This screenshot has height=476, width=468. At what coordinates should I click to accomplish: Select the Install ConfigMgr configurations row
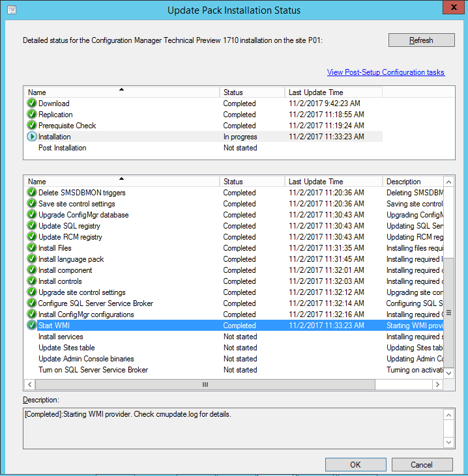coord(234,315)
